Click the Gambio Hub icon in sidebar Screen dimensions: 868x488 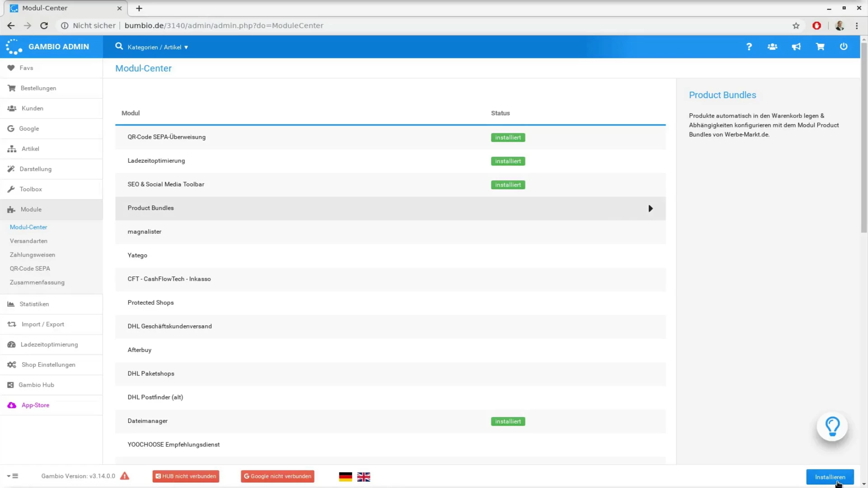(x=10, y=385)
